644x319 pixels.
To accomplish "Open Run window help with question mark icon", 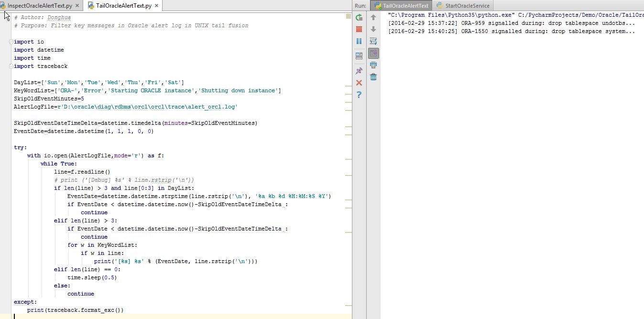I will pyautogui.click(x=359, y=94).
